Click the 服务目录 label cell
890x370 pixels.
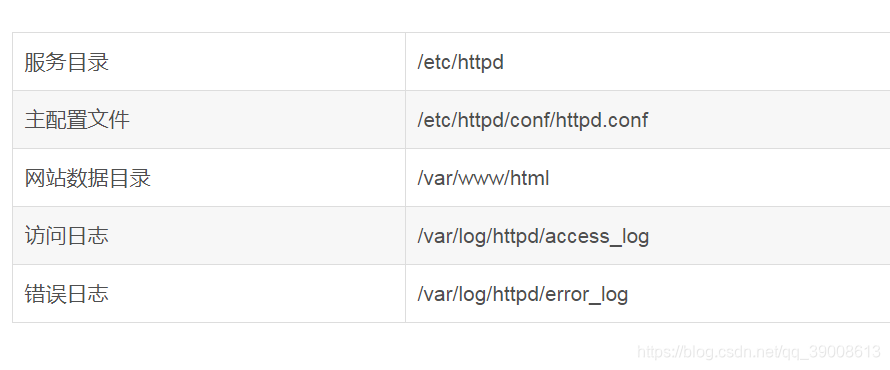(209, 61)
